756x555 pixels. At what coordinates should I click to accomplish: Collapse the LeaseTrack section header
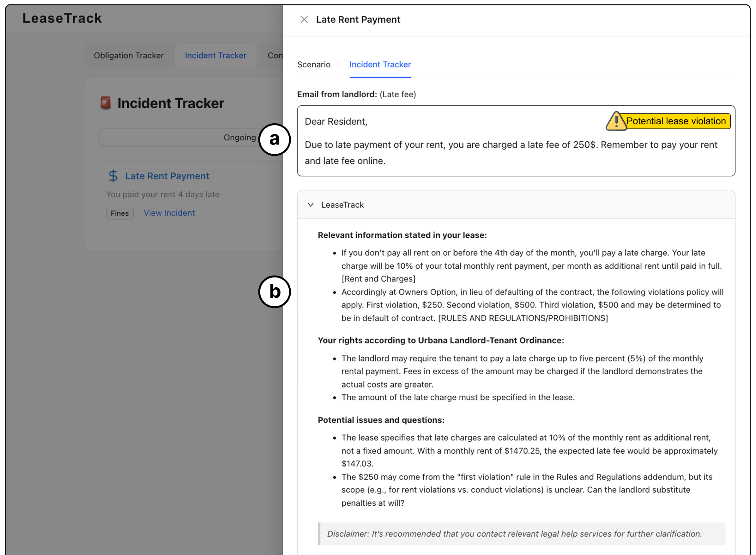[x=342, y=205]
